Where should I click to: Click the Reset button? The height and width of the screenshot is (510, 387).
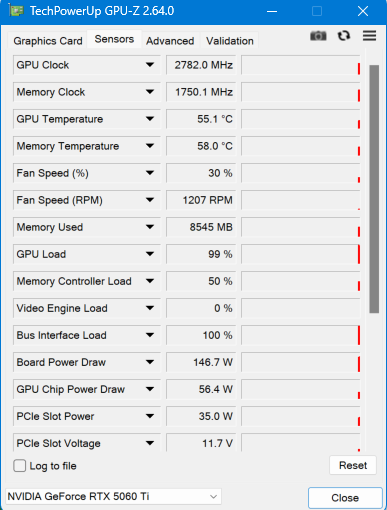click(353, 465)
